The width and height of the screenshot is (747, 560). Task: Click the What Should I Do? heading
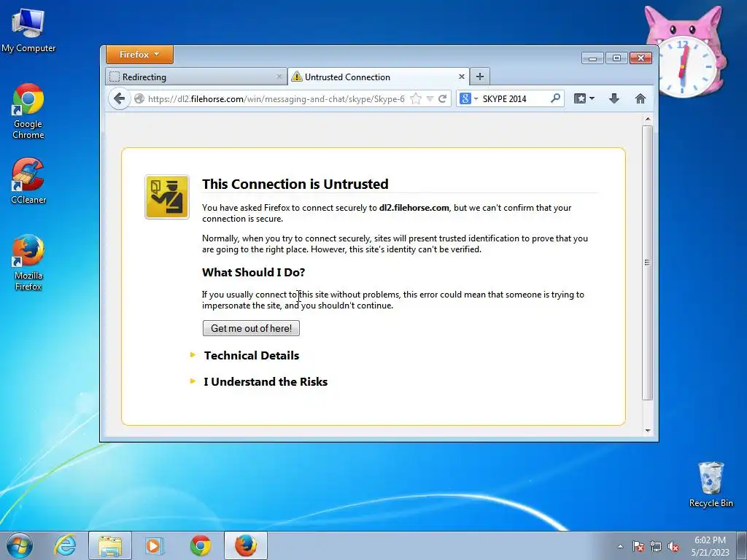click(253, 273)
